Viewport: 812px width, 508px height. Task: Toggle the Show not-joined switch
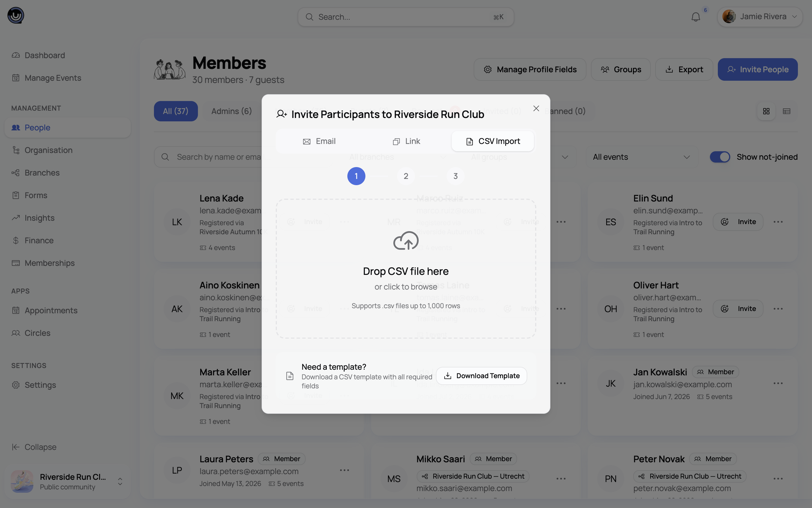(x=720, y=157)
